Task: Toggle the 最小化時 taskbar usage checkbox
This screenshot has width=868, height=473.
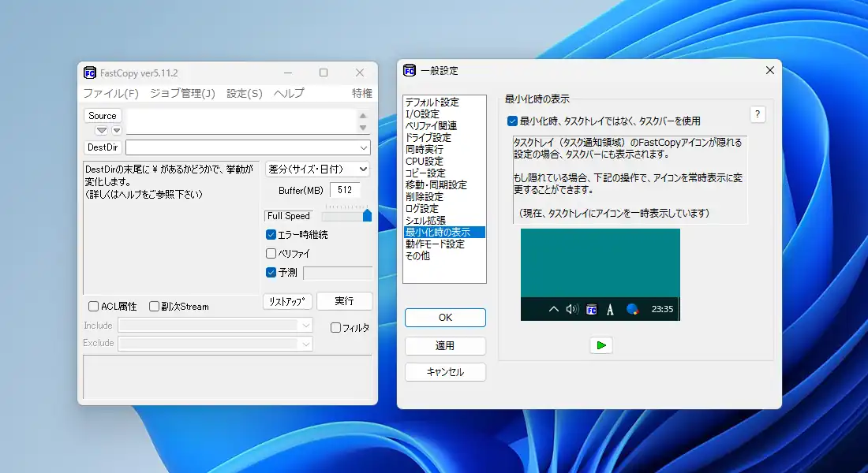Action: coord(513,121)
